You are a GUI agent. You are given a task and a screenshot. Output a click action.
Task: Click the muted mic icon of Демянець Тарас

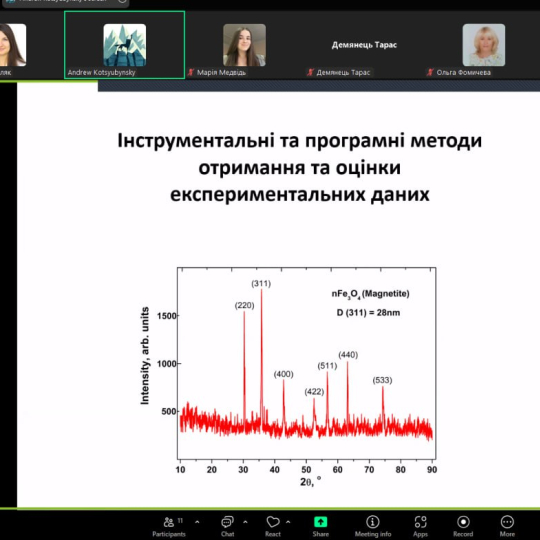click(310, 72)
